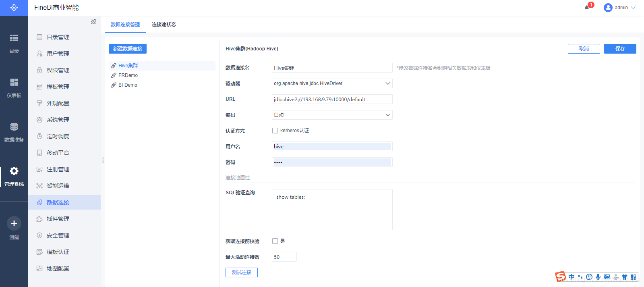Image resolution: width=644 pixels, height=287 pixels.
Task: Click the 权限管理 lock icon
Action: tap(39, 70)
